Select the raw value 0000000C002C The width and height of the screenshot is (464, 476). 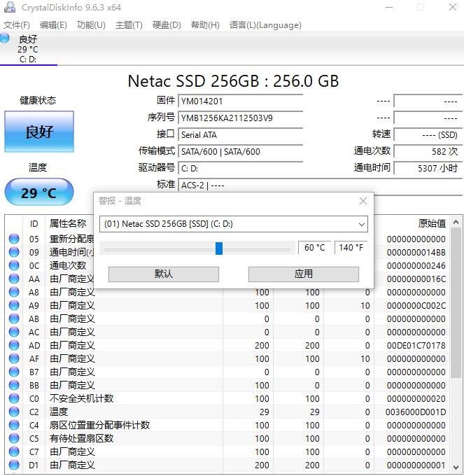click(x=416, y=305)
